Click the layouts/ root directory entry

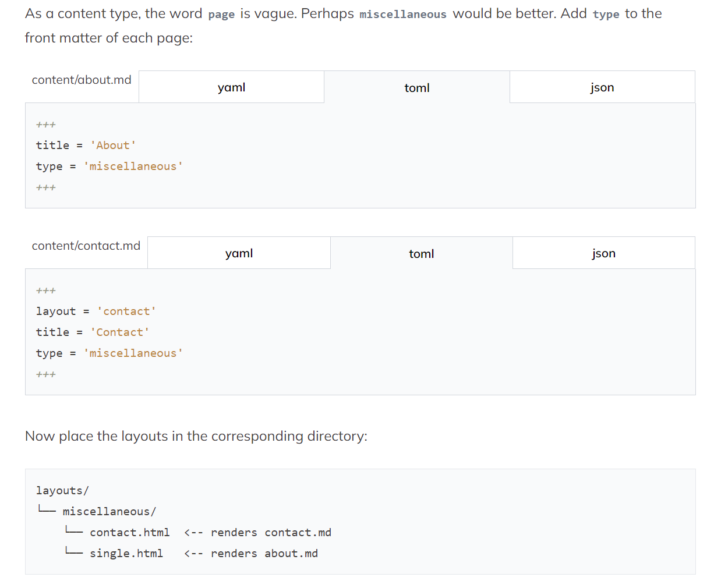coord(62,491)
